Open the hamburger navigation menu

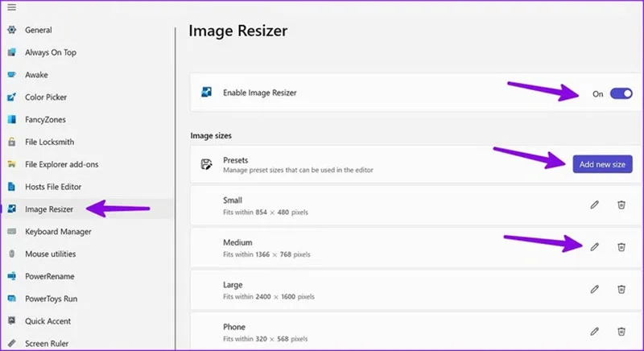11,7
